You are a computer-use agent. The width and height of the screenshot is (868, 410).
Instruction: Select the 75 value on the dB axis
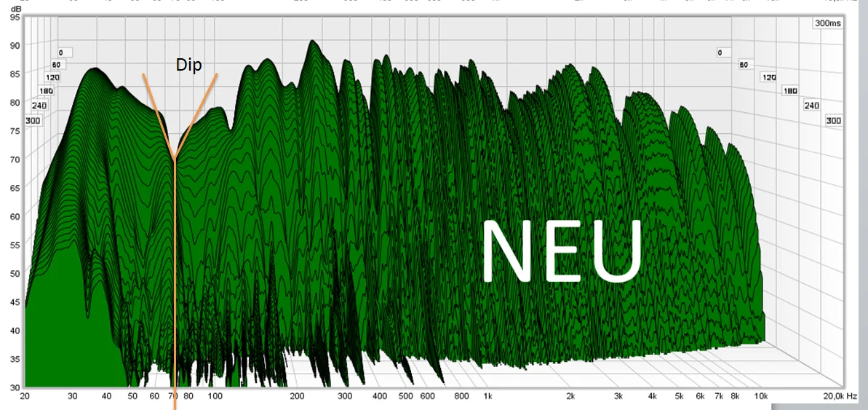15,131
